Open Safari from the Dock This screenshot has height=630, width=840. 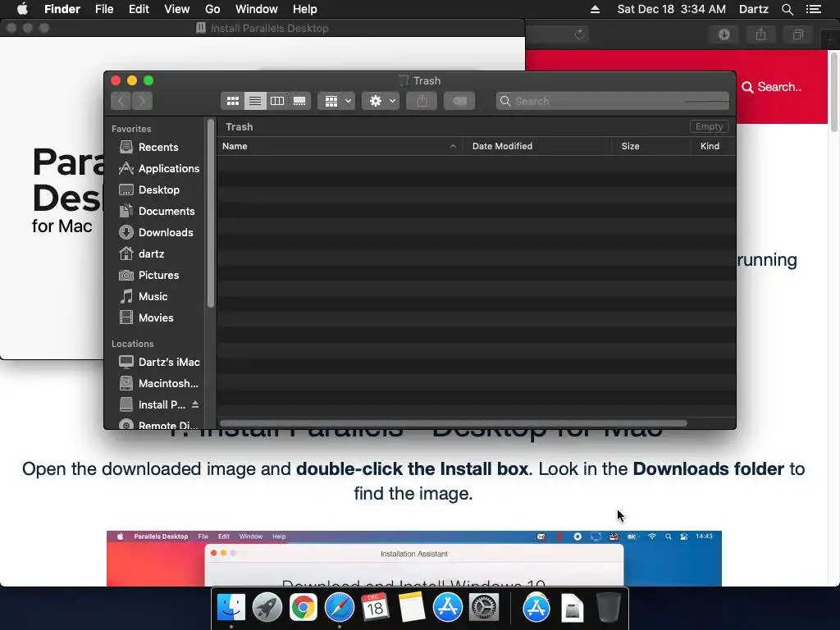point(339,608)
